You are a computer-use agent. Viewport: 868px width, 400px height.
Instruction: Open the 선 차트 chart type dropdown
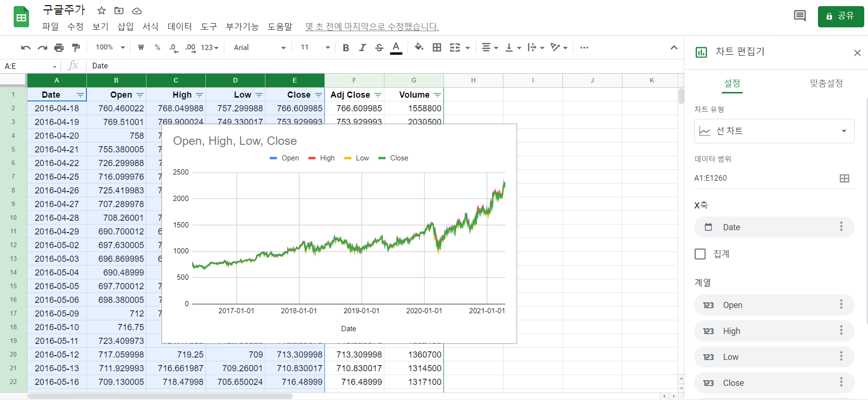[774, 131]
